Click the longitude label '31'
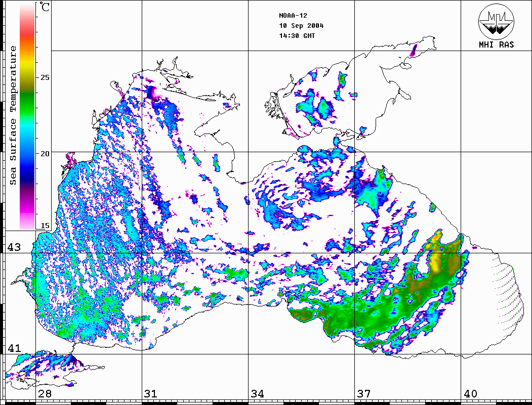Image resolution: width=532 pixels, height=405 pixels. [x=151, y=393]
